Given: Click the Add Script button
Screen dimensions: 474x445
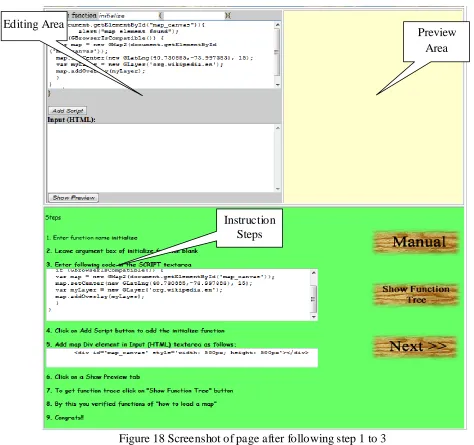Looking at the screenshot, I should pyautogui.click(x=68, y=111).
